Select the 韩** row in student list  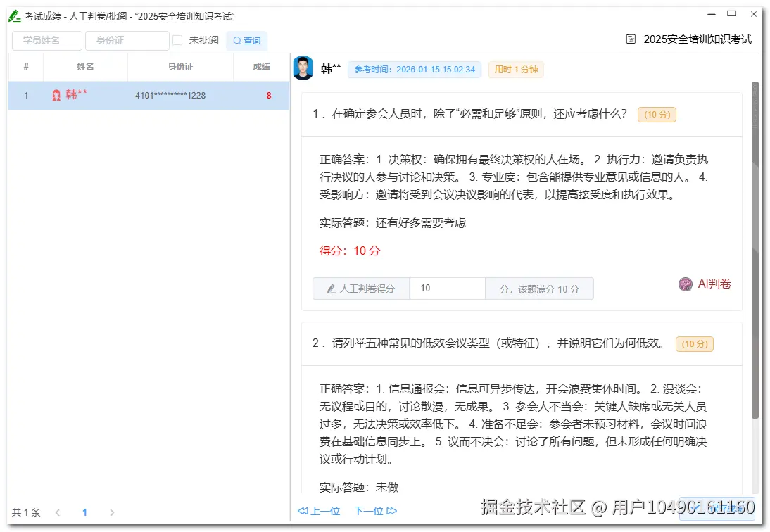coord(148,95)
